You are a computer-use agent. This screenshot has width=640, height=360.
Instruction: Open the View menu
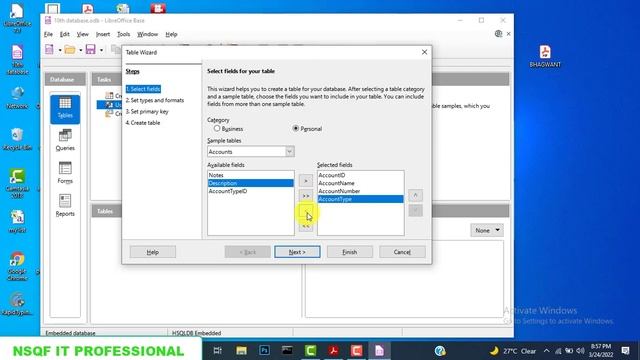[82, 34]
